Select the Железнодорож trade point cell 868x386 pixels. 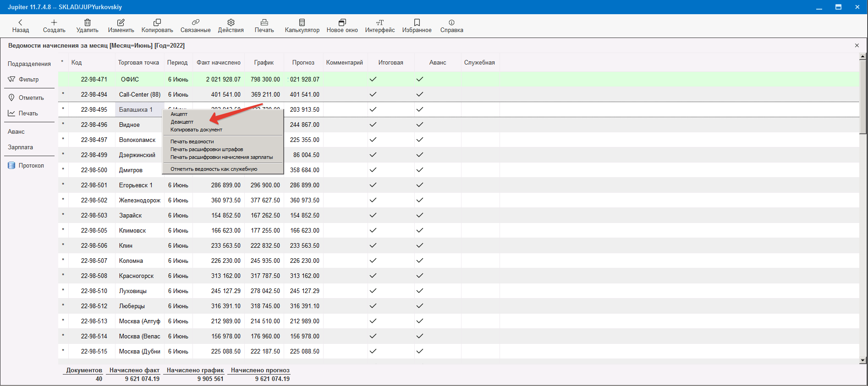[x=140, y=200]
